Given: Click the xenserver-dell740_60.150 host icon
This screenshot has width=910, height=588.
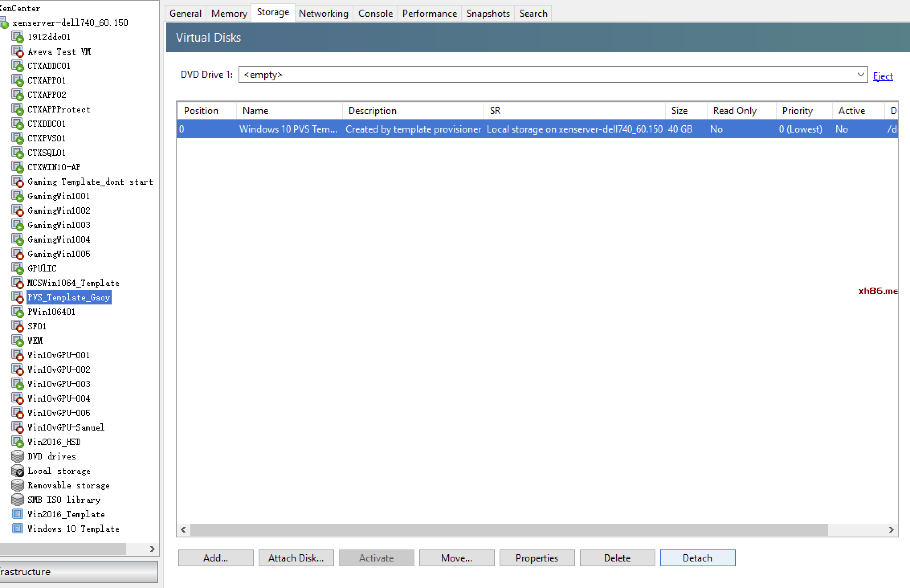Looking at the screenshot, I should point(4,23).
